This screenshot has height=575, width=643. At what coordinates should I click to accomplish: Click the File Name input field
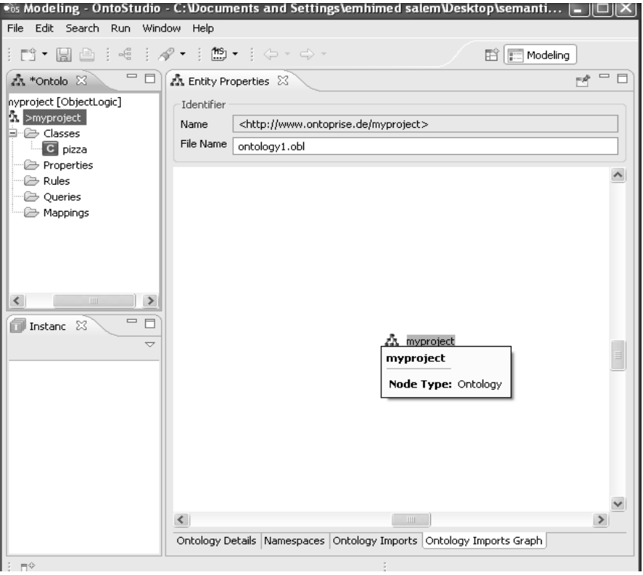(x=424, y=146)
